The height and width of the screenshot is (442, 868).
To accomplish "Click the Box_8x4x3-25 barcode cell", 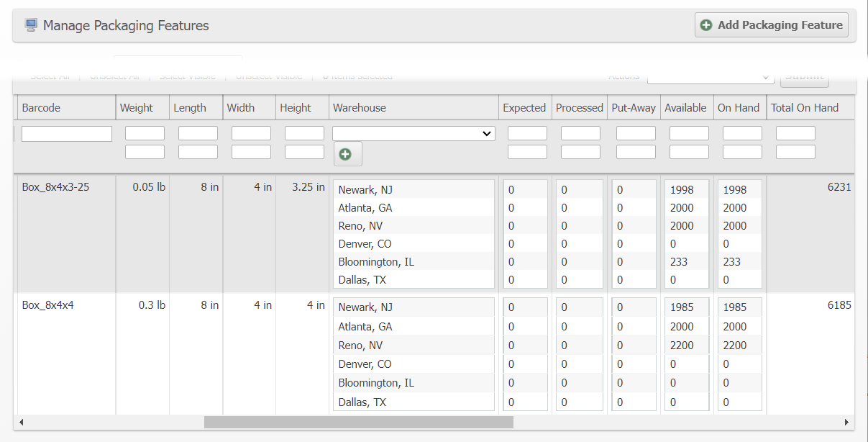I will 55,187.
